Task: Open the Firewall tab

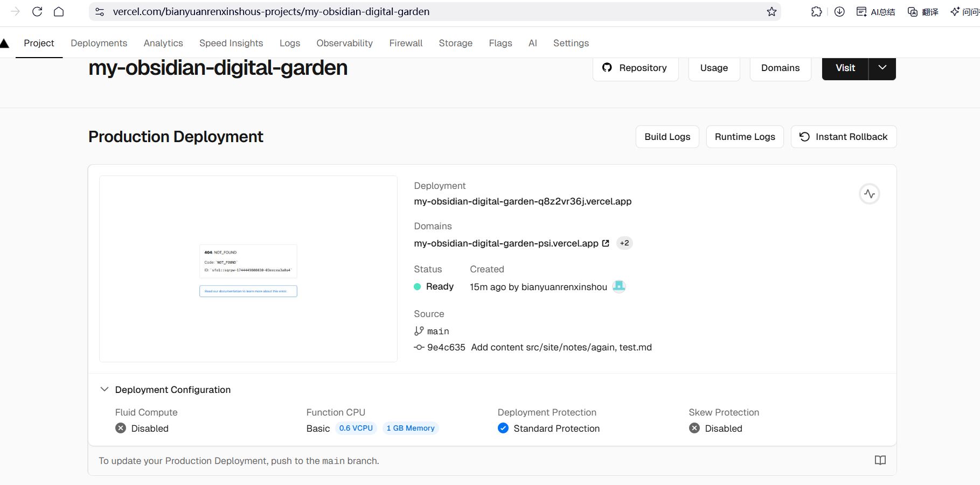Action: click(x=406, y=43)
